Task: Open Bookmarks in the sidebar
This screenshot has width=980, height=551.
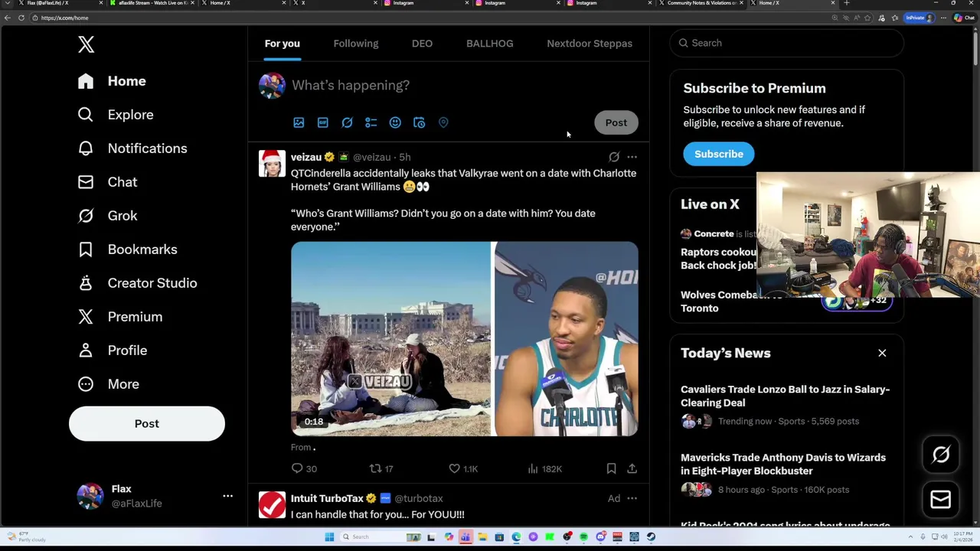Action: tap(127, 249)
